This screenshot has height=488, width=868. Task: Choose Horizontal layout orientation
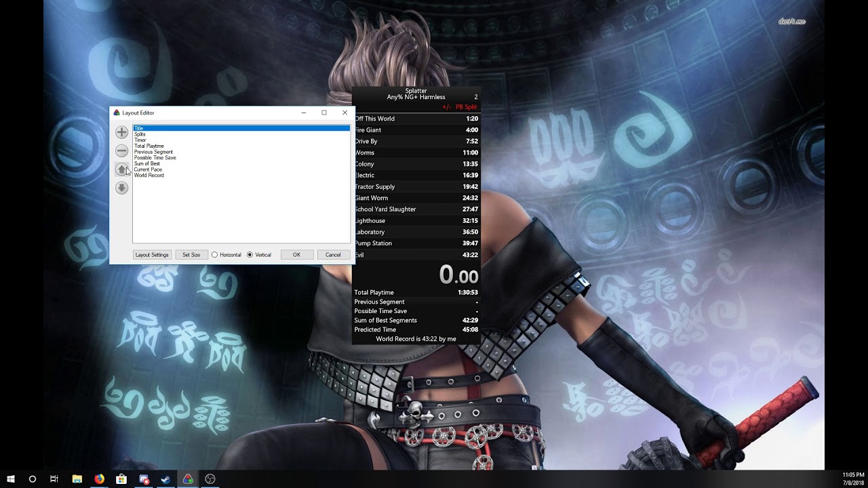(x=226, y=255)
